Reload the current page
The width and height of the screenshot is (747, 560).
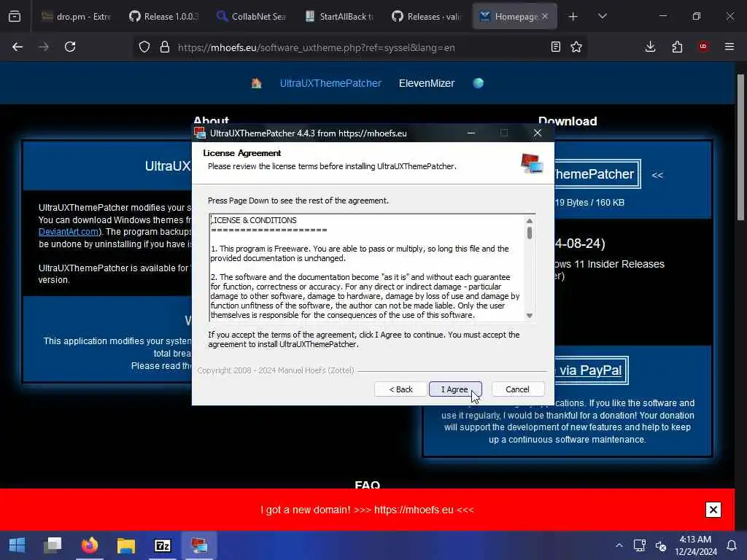pos(70,47)
